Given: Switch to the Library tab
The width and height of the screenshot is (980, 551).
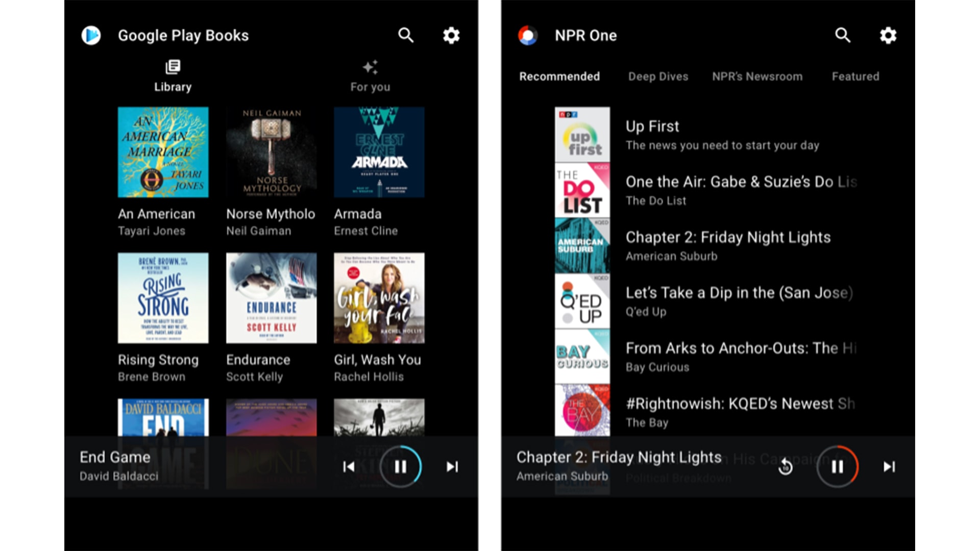Looking at the screenshot, I should pos(173,76).
